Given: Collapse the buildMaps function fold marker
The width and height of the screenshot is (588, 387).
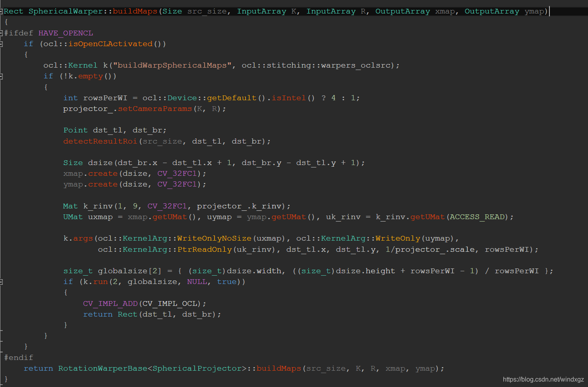Looking at the screenshot, I should (2, 11).
